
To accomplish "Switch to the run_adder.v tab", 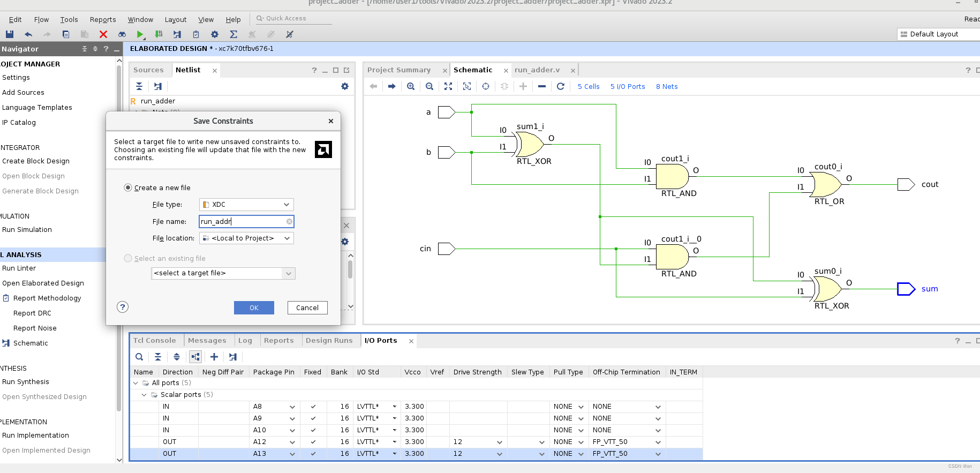I will point(537,70).
